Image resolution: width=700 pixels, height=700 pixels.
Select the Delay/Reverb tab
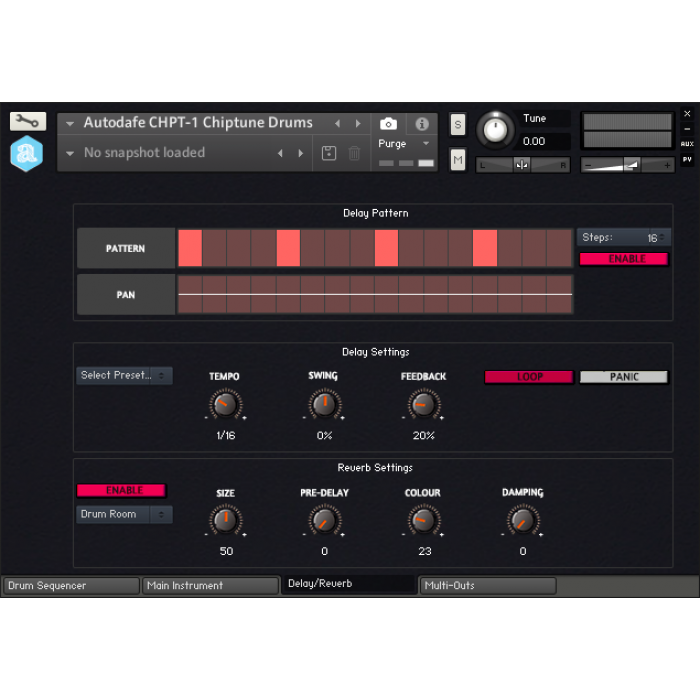(349, 584)
